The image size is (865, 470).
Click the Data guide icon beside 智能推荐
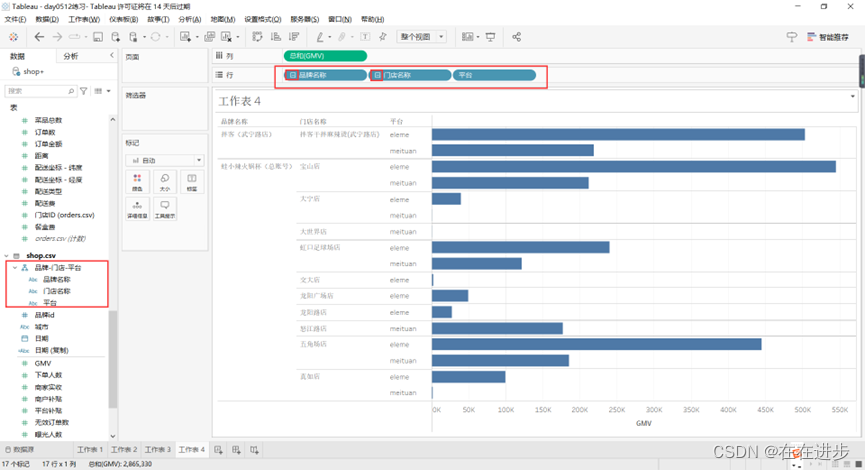(x=792, y=37)
